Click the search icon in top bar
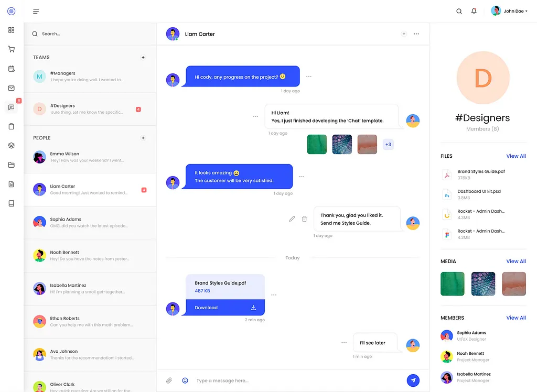The image size is (537, 392). tap(459, 11)
